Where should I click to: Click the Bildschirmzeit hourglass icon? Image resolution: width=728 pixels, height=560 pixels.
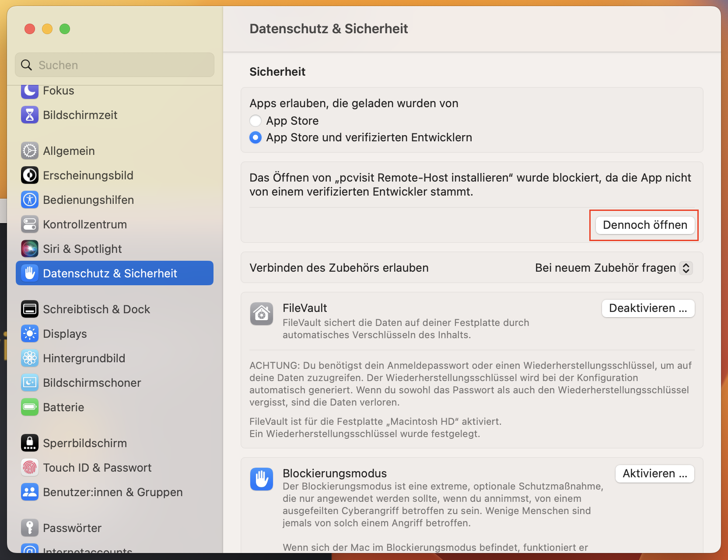point(30,115)
